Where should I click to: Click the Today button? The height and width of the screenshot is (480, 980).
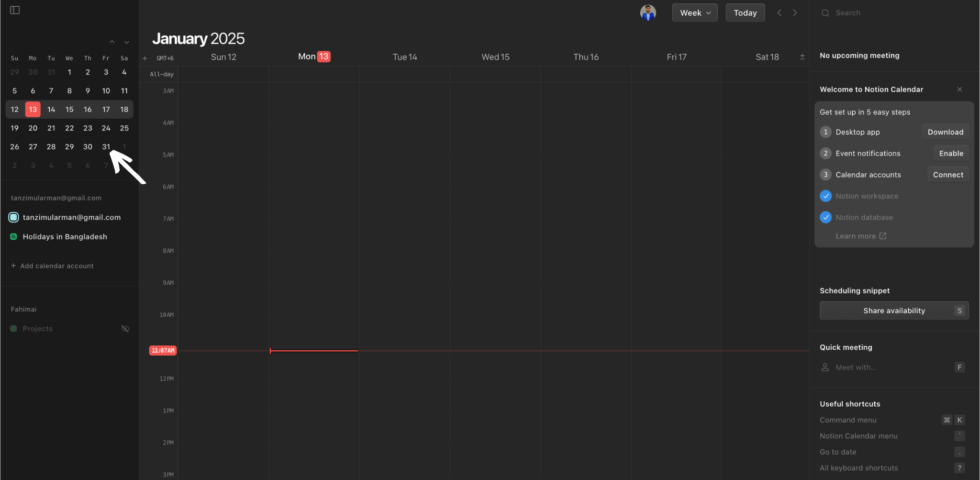(x=745, y=13)
